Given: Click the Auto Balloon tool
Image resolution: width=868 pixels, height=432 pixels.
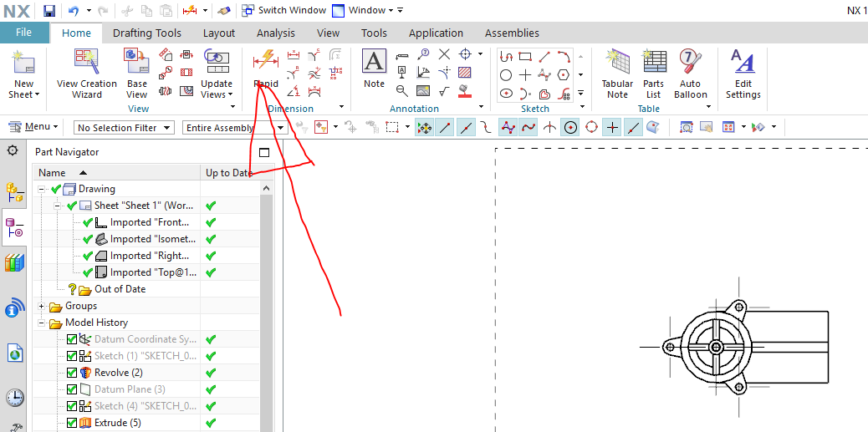Looking at the screenshot, I should (690, 72).
